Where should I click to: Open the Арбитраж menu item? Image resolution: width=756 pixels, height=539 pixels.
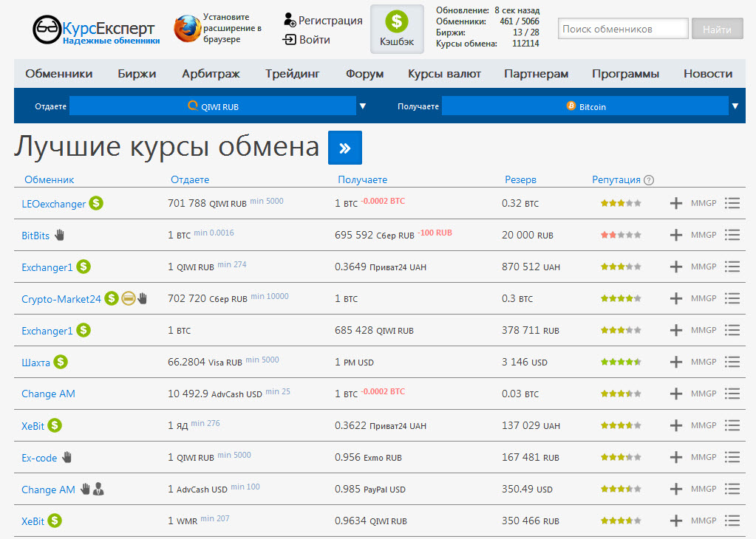click(211, 74)
